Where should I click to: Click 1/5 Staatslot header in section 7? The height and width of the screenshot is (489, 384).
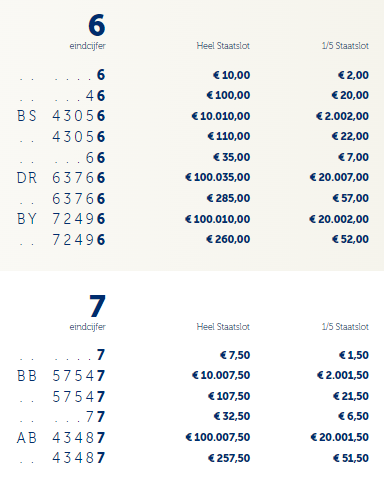click(x=345, y=327)
